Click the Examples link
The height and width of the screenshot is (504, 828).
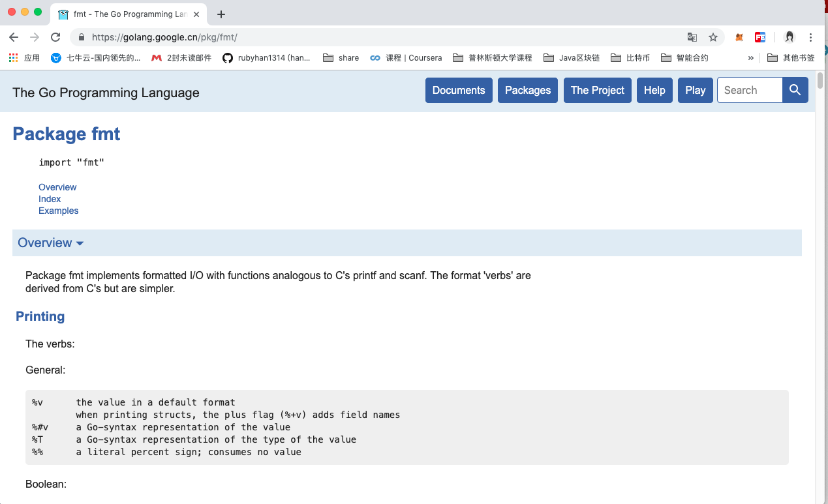(x=58, y=211)
